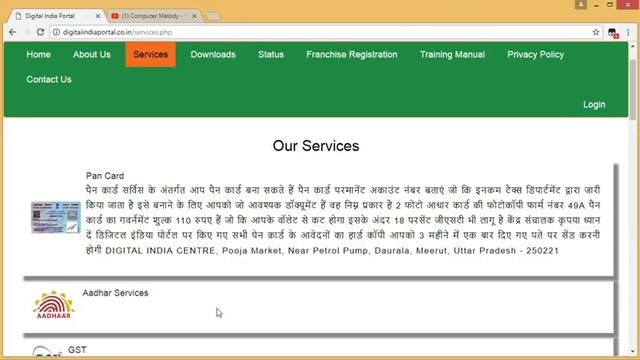This screenshot has width=640, height=360.
Task: Click the Pan Card heading
Action: (x=105, y=176)
